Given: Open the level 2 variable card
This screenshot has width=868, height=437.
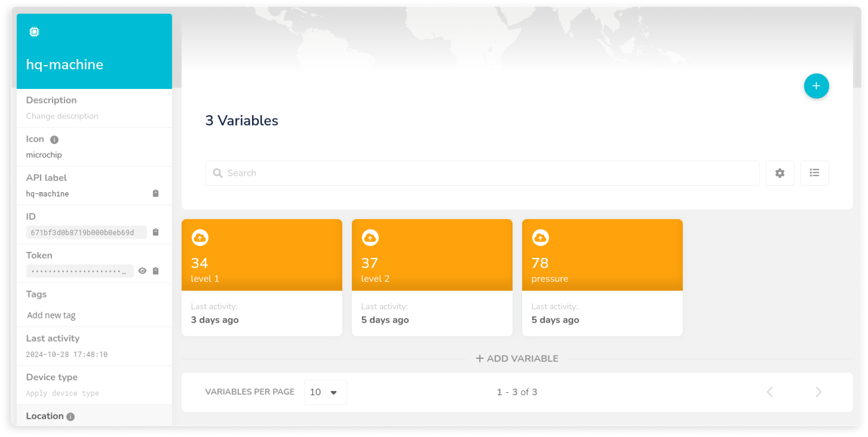Looking at the screenshot, I should pyautogui.click(x=432, y=277).
